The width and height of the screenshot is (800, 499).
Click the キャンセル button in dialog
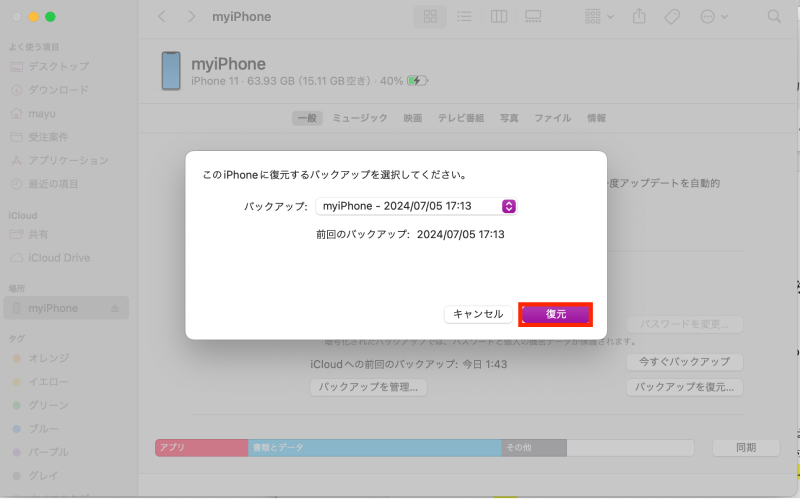478,314
